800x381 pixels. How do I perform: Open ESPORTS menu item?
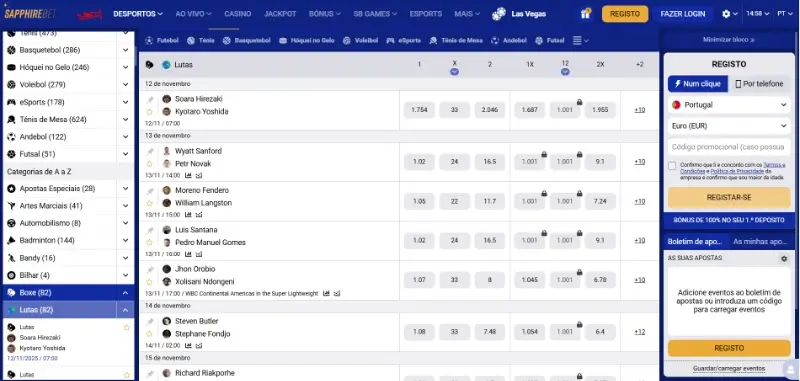point(426,14)
